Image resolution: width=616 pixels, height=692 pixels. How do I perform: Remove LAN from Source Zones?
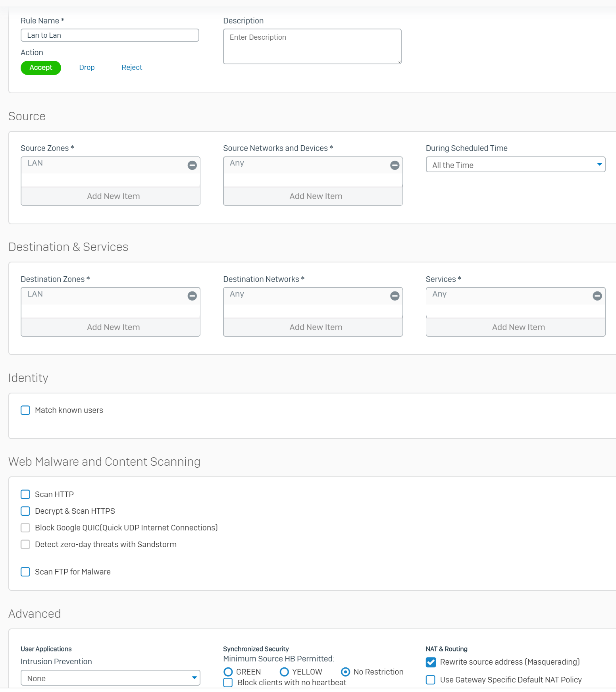192,165
